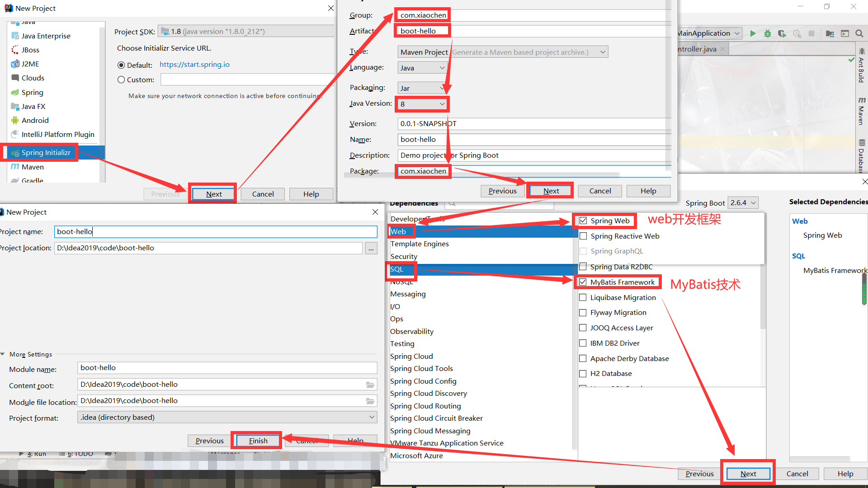Start debugging with the green bug icon
This screenshot has width=868, height=488.
(x=768, y=33)
